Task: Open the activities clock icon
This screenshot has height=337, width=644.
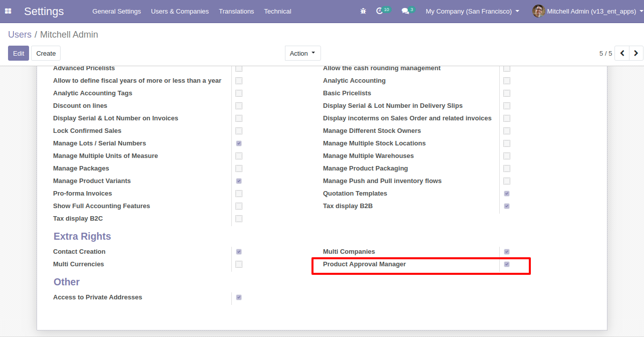Action: click(x=380, y=11)
